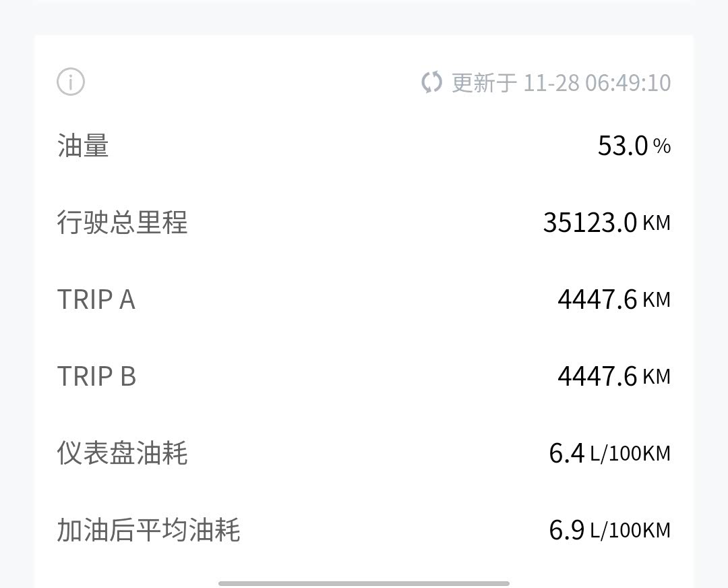Select the 加油后平均油耗 label
The height and width of the screenshot is (588, 728).
tap(148, 530)
